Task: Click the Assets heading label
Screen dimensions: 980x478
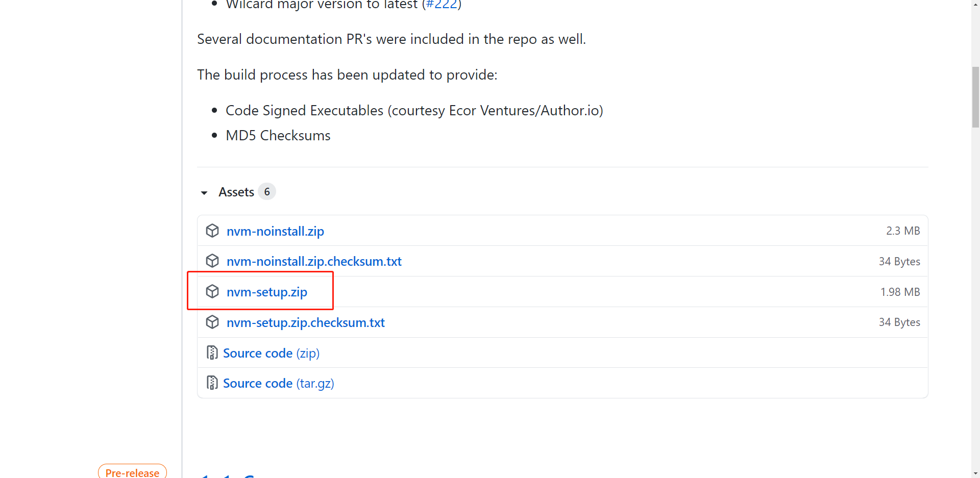Action: click(x=236, y=192)
